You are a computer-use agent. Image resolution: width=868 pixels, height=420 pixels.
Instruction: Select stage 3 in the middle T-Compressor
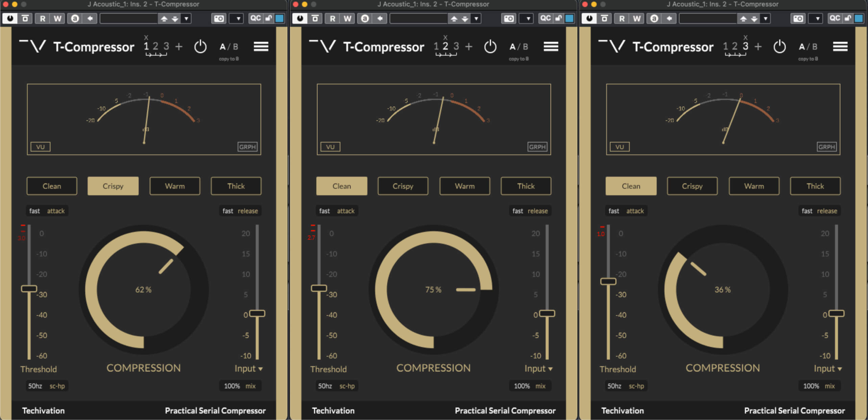tap(456, 47)
